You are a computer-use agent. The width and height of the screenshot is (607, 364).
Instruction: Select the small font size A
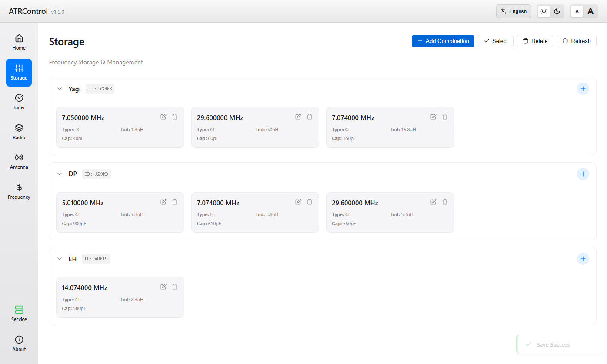(x=577, y=11)
